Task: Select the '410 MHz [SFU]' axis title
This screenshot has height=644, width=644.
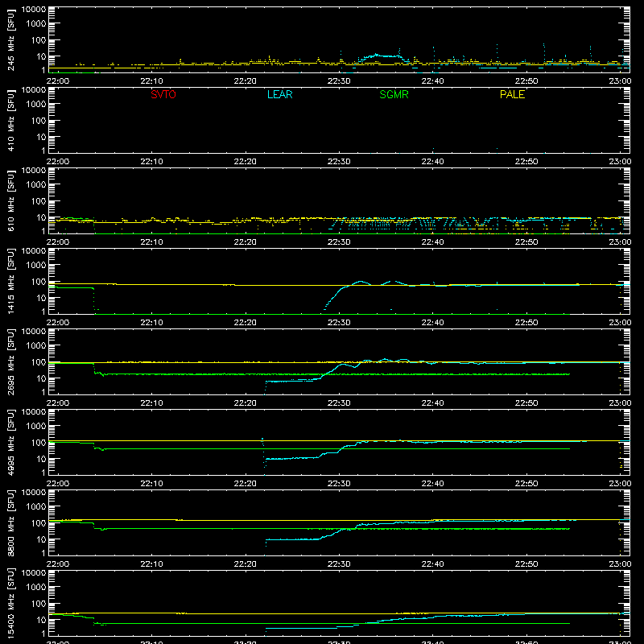Action: coord(10,121)
